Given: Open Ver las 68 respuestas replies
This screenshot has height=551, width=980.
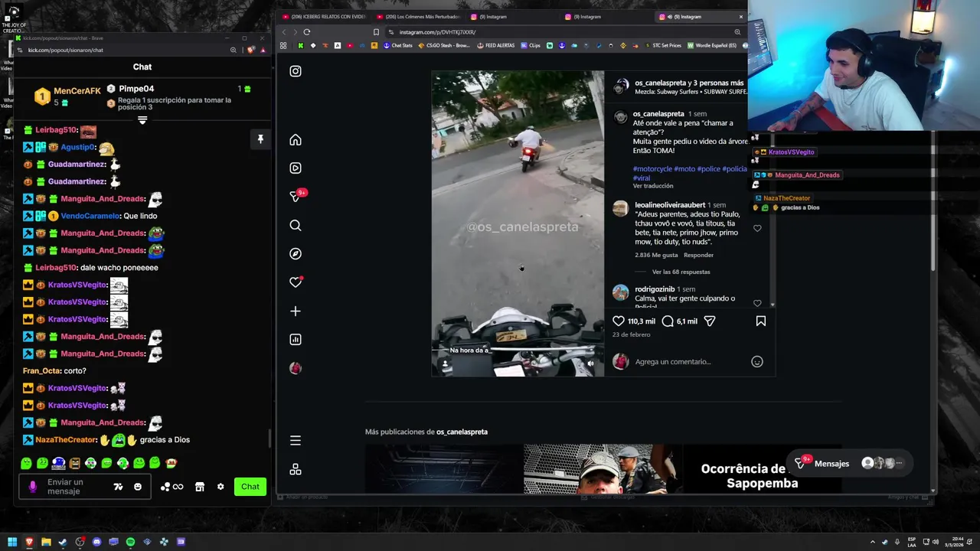Looking at the screenshot, I should [x=681, y=272].
